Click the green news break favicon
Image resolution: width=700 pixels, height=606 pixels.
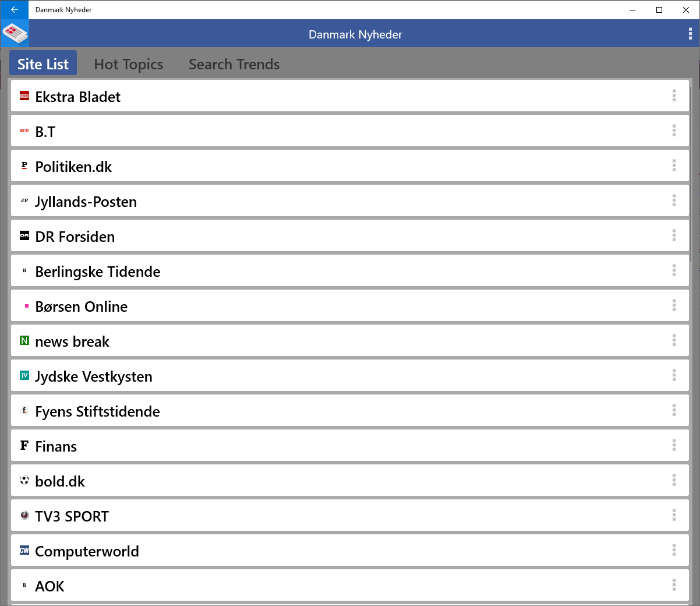click(24, 340)
